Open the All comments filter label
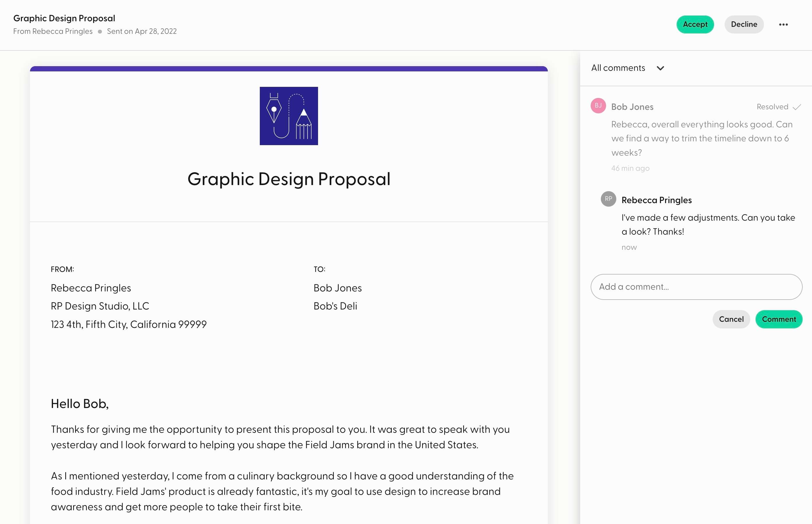 tap(618, 68)
